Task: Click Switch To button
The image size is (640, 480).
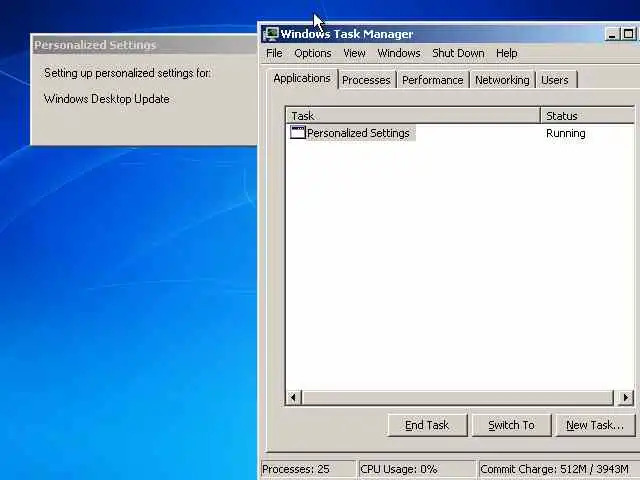Action: 511,425
